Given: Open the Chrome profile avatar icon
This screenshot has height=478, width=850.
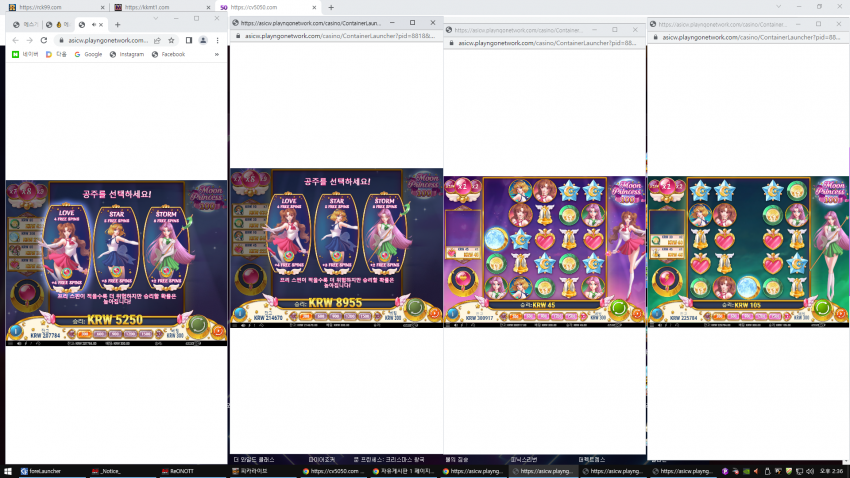Looking at the screenshot, I should pos(203,40).
